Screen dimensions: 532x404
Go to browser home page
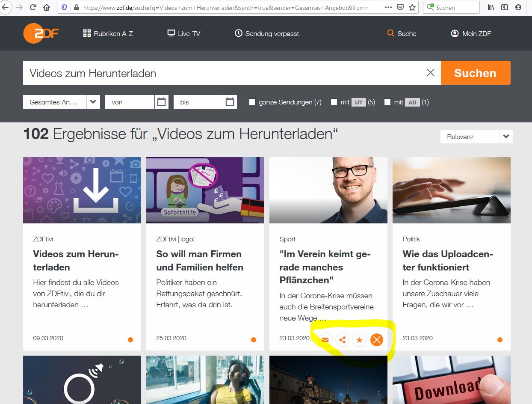pyautogui.click(x=47, y=8)
